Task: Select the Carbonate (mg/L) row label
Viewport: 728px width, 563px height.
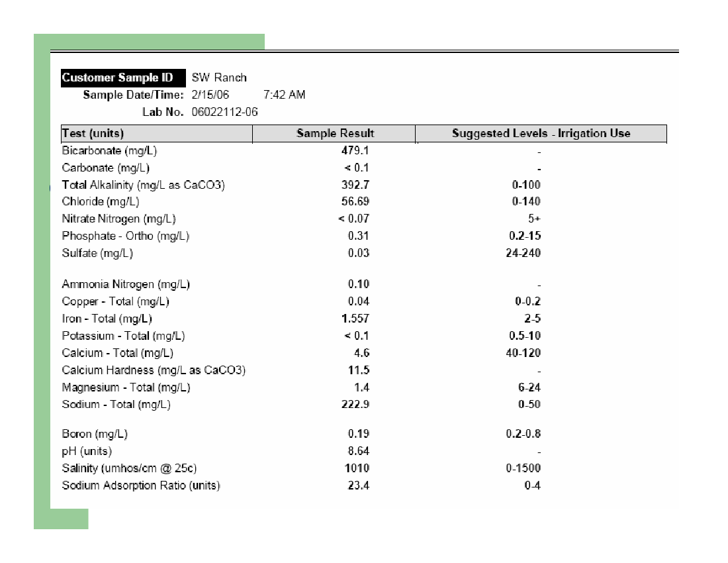Action: [x=106, y=168]
